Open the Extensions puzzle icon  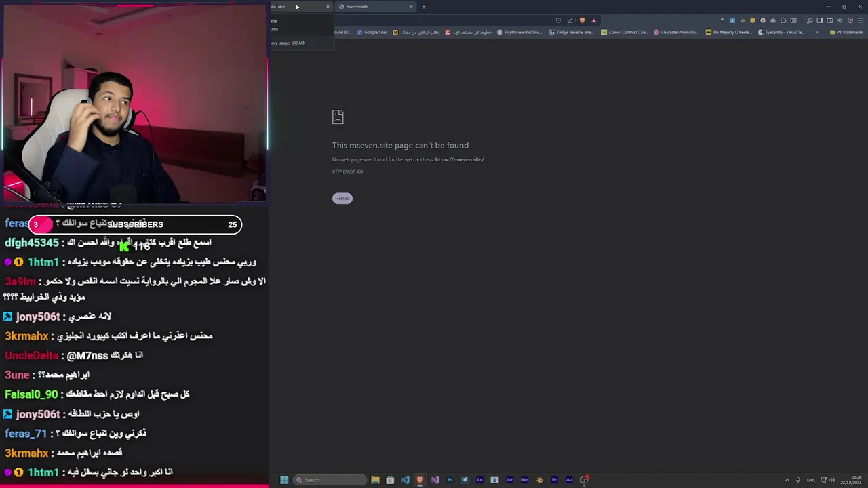tap(783, 20)
